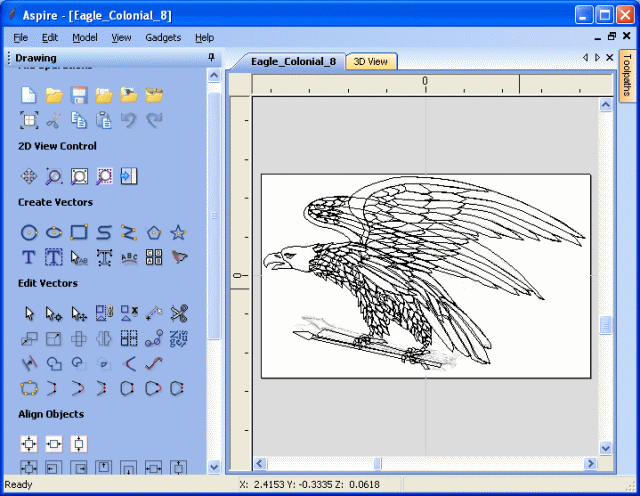This screenshot has height=496, width=640.
Task: Select the text selection cursor AB tool
Action: 79,258
